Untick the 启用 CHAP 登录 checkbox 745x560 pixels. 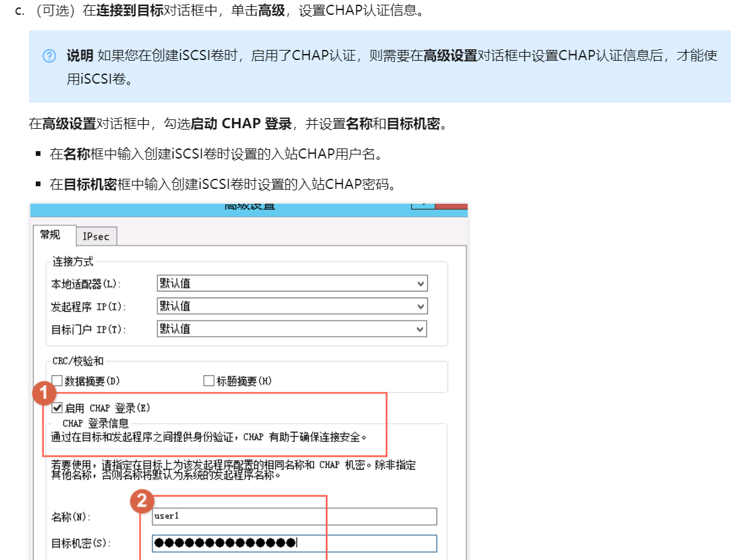pyautogui.click(x=57, y=408)
